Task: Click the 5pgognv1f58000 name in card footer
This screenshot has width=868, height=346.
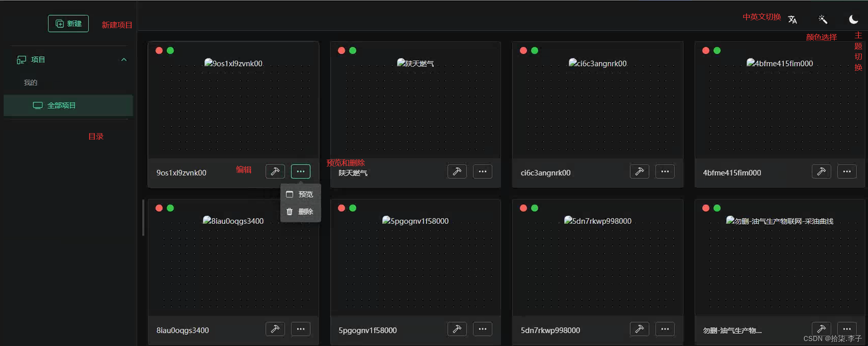Action: click(x=368, y=330)
